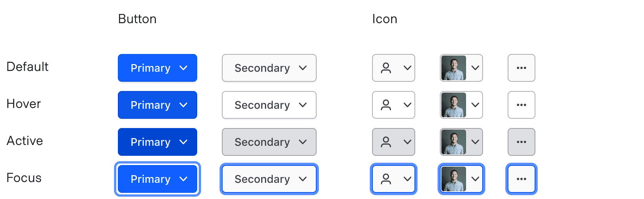Click the Active row avatar photo dropdown
This screenshot has width=644, height=199.
(x=461, y=142)
